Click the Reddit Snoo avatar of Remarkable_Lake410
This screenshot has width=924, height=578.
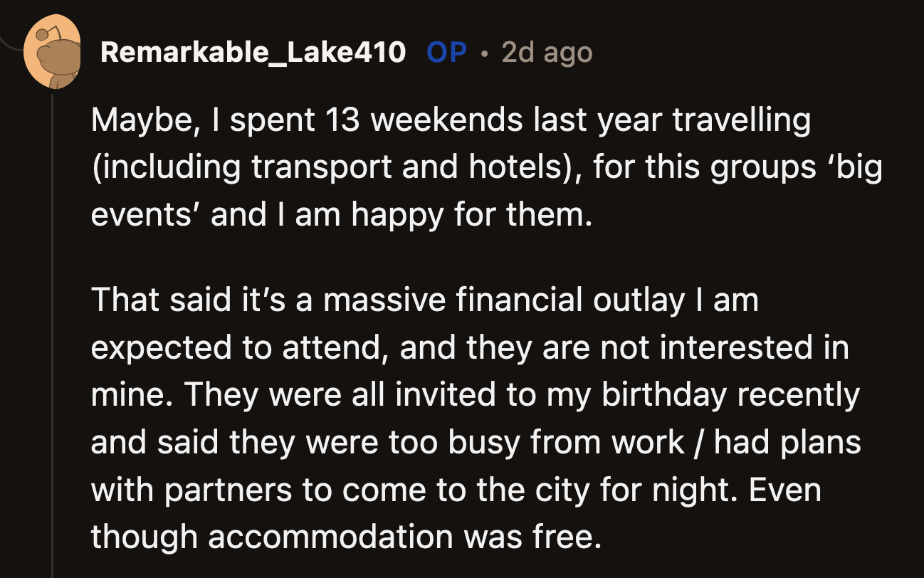pyautogui.click(x=53, y=50)
